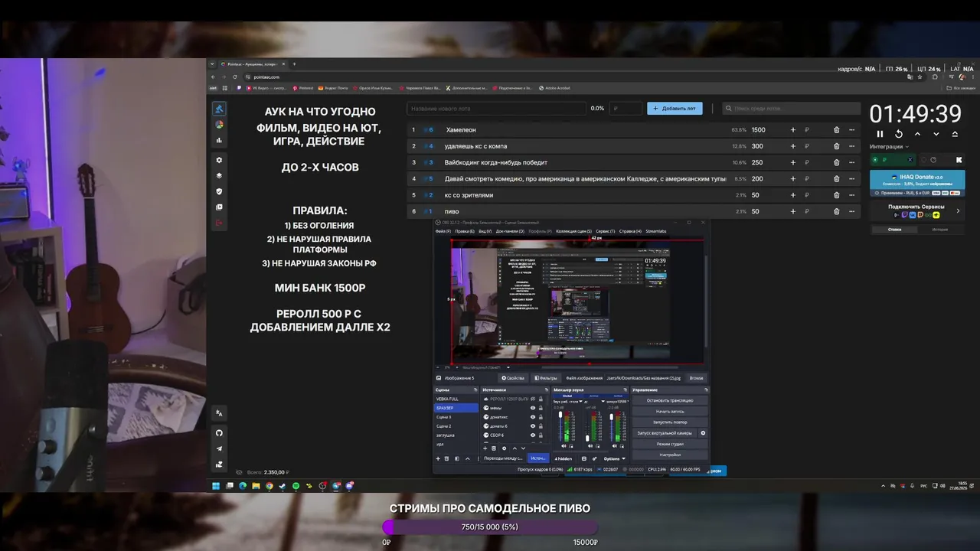
Task: Open source properties gear in Источники toolbar
Action: [504, 448]
